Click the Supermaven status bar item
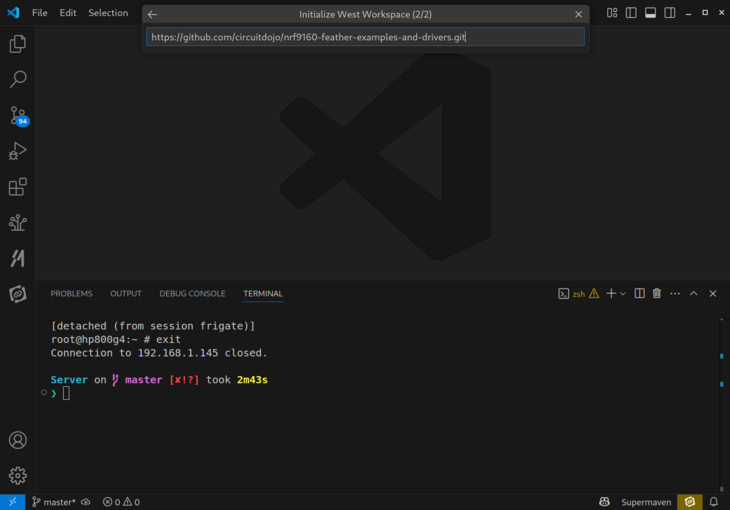 646,502
